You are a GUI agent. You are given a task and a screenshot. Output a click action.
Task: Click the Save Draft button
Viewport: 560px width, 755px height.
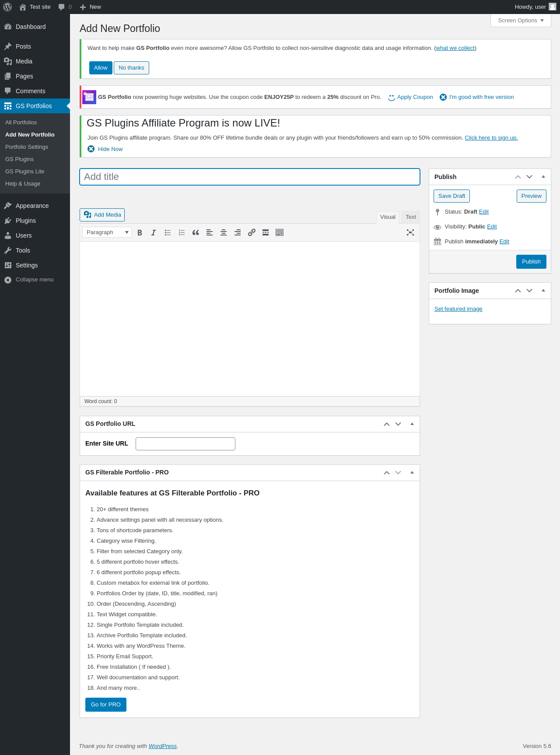click(451, 196)
